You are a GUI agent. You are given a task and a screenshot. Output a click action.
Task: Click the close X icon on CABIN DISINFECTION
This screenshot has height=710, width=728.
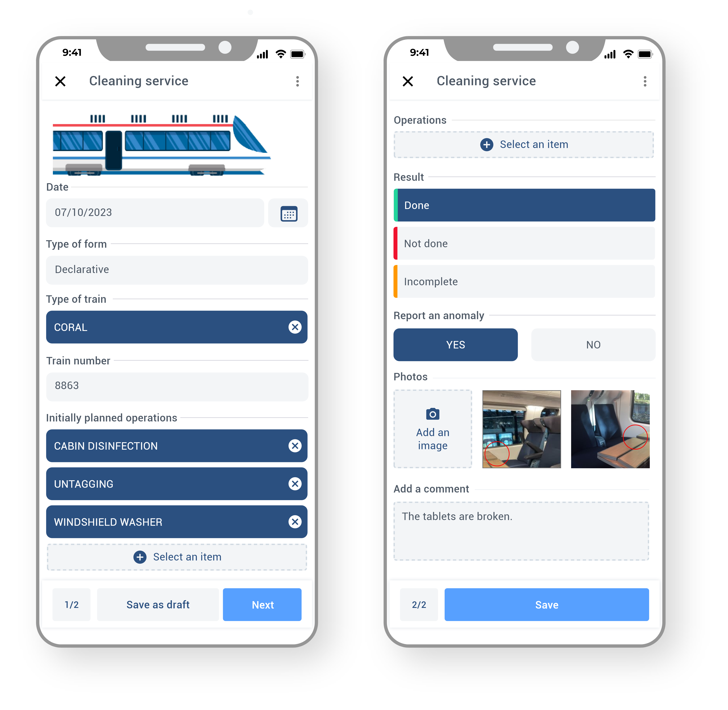click(294, 446)
